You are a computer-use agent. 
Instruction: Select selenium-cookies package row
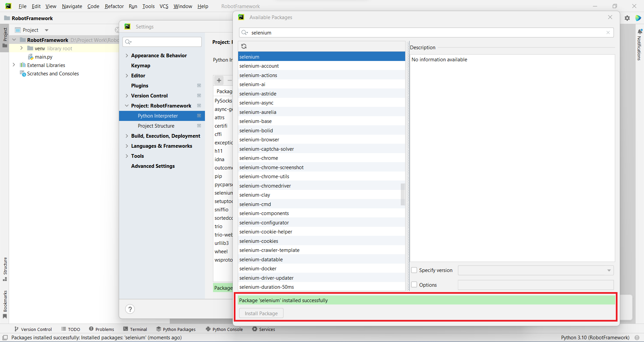click(x=321, y=241)
